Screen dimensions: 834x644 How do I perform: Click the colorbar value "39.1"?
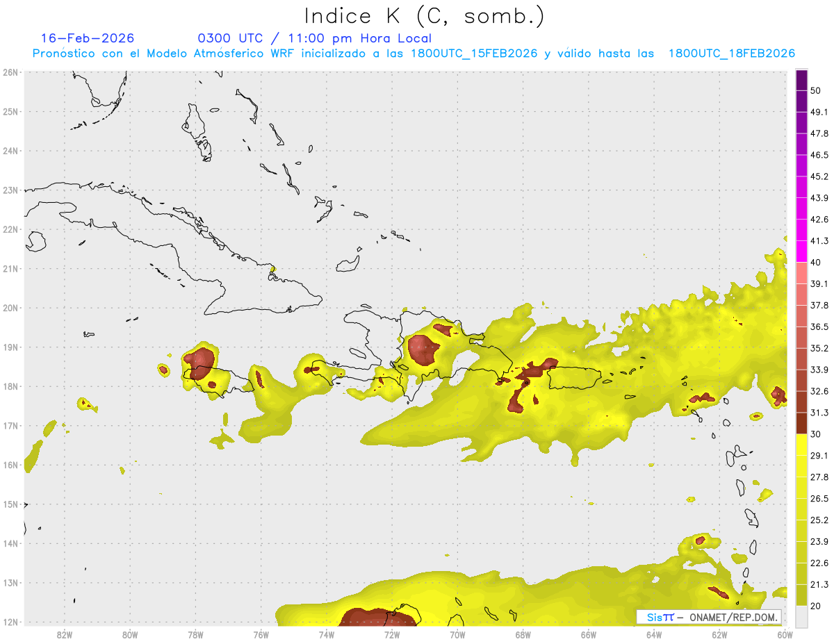click(x=819, y=284)
